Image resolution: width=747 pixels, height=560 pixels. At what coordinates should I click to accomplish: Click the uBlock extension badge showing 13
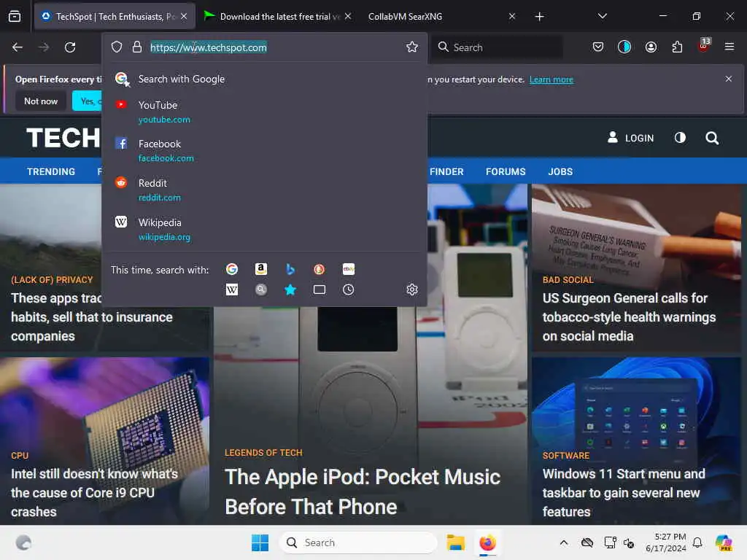[704, 45]
